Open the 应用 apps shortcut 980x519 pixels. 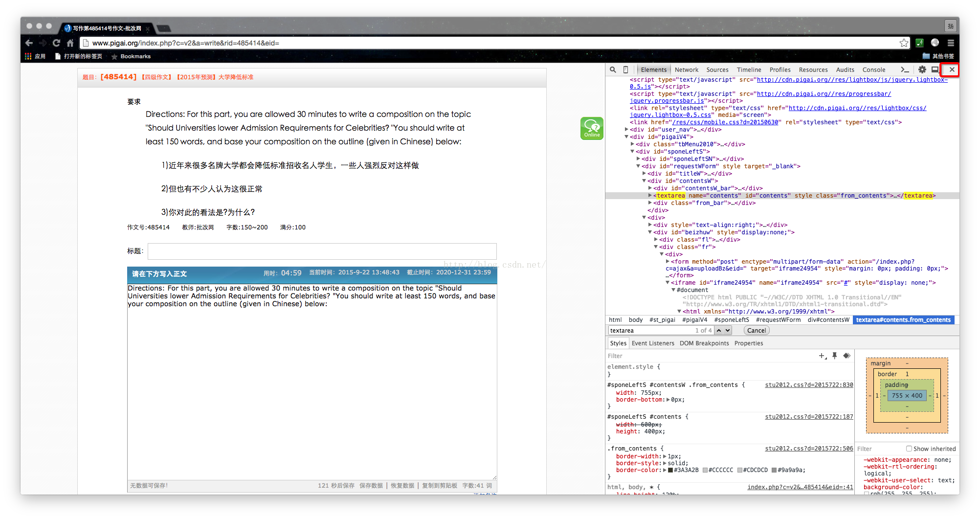coord(35,56)
